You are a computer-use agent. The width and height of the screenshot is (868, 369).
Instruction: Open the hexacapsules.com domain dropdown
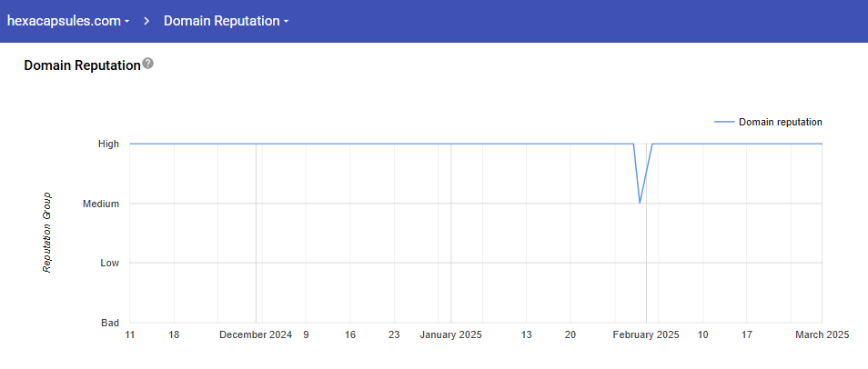coord(68,21)
